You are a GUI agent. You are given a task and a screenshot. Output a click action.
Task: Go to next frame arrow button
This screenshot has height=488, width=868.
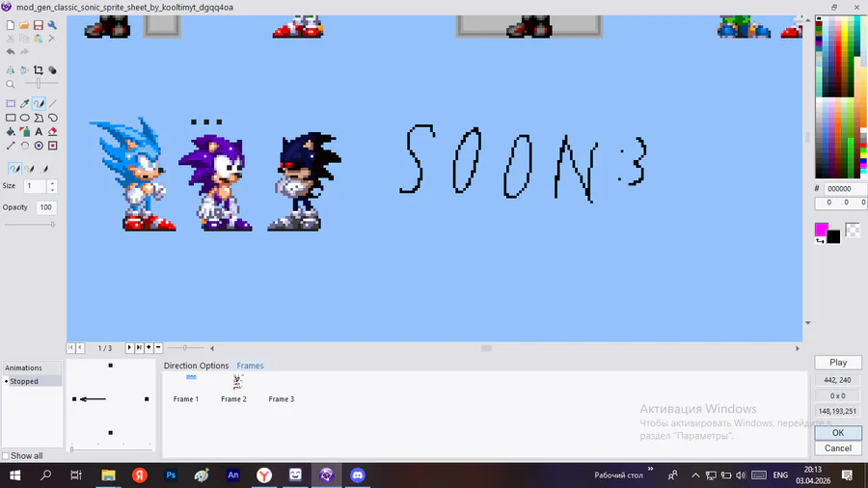129,347
